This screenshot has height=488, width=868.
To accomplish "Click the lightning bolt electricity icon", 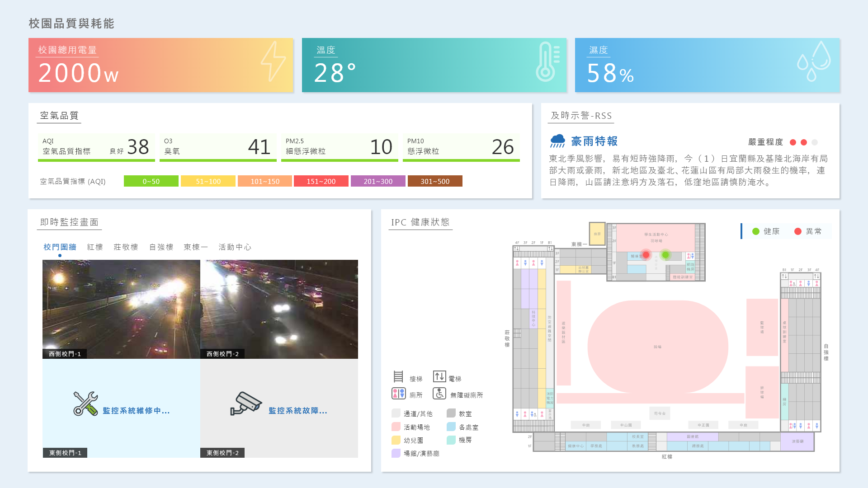I will (274, 61).
